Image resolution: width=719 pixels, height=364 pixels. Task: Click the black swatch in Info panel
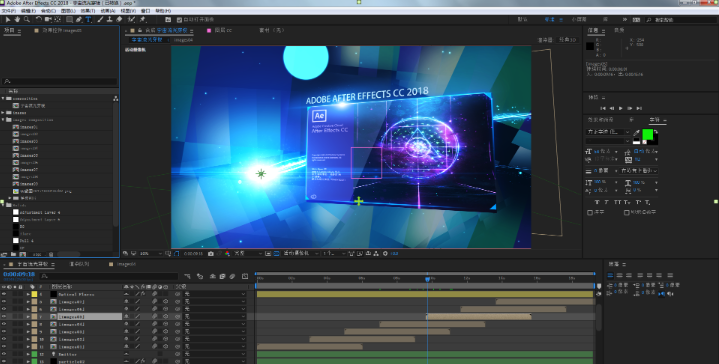[590, 46]
